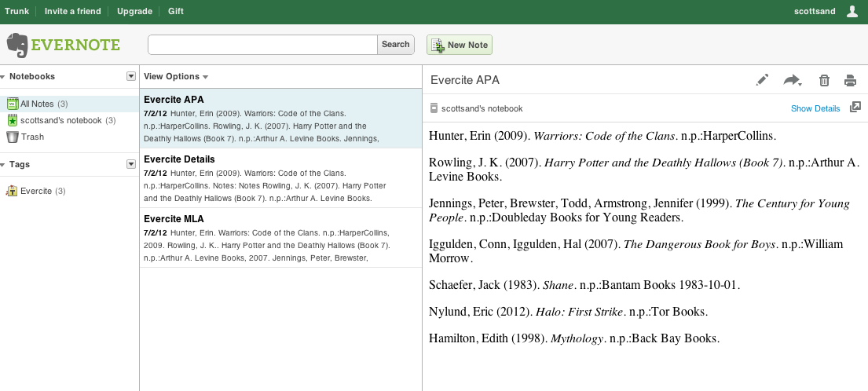Image resolution: width=868 pixels, height=391 pixels.
Task: Click the small notebook icon beside scottsand's notebook
Action: (x=434, y=108)
